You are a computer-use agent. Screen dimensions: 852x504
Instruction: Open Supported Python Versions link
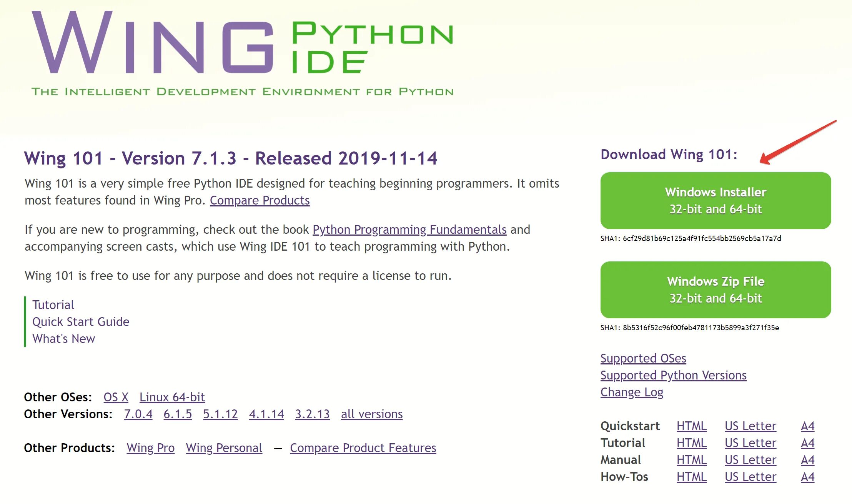pos(674,375)
